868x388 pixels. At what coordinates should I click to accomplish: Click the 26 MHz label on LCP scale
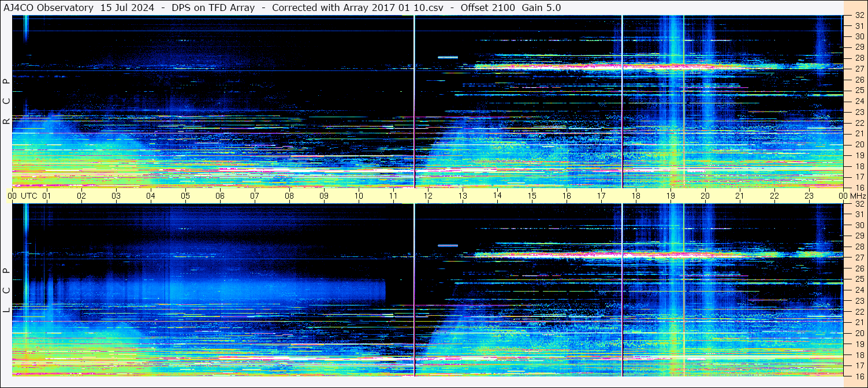pos(859,268)
